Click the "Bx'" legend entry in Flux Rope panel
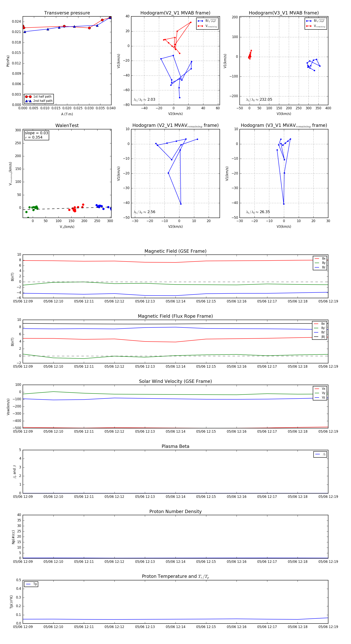Image resolution: width=351 pixels, height=644 pixels. [320, 324]
